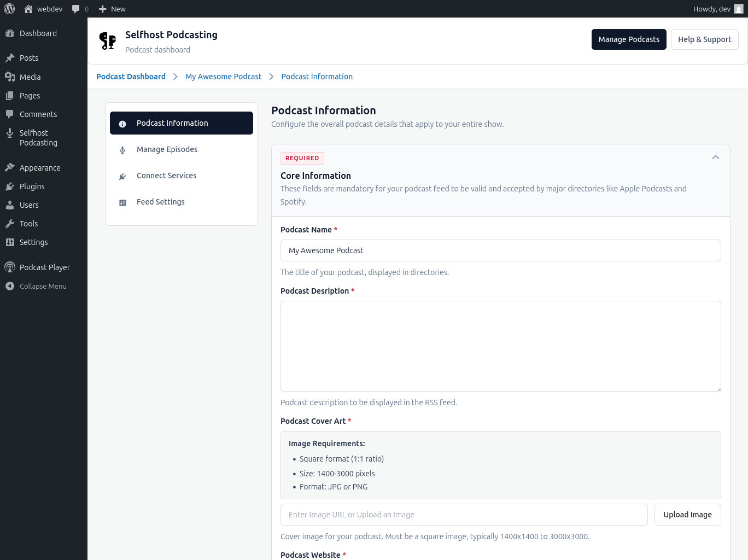748x560 pixels.
Task: Open the user avatar next to Howdy, dev
Action: click(x=738, y=9)
